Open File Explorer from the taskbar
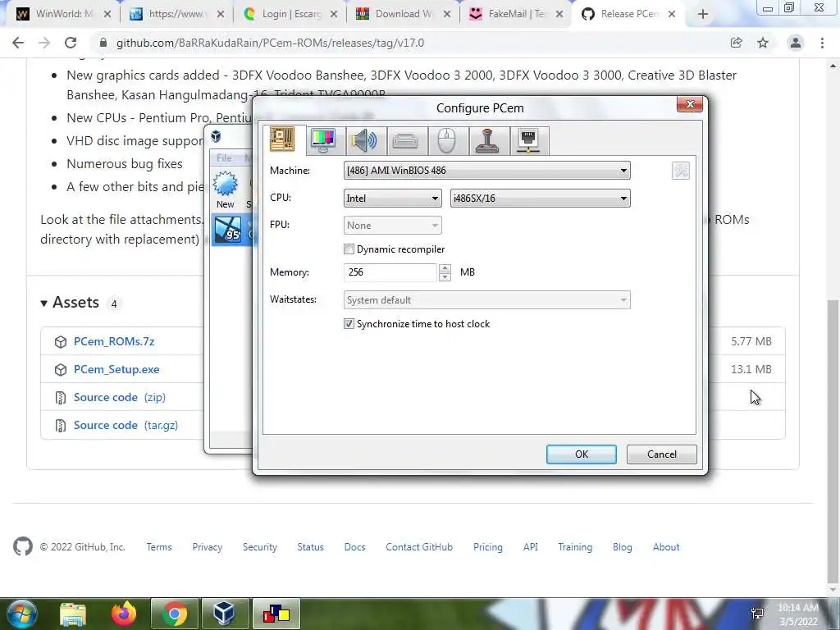Image resolution: width=840 pixels, height=630 pixels. pyautogui.click(x=73, y=614)
